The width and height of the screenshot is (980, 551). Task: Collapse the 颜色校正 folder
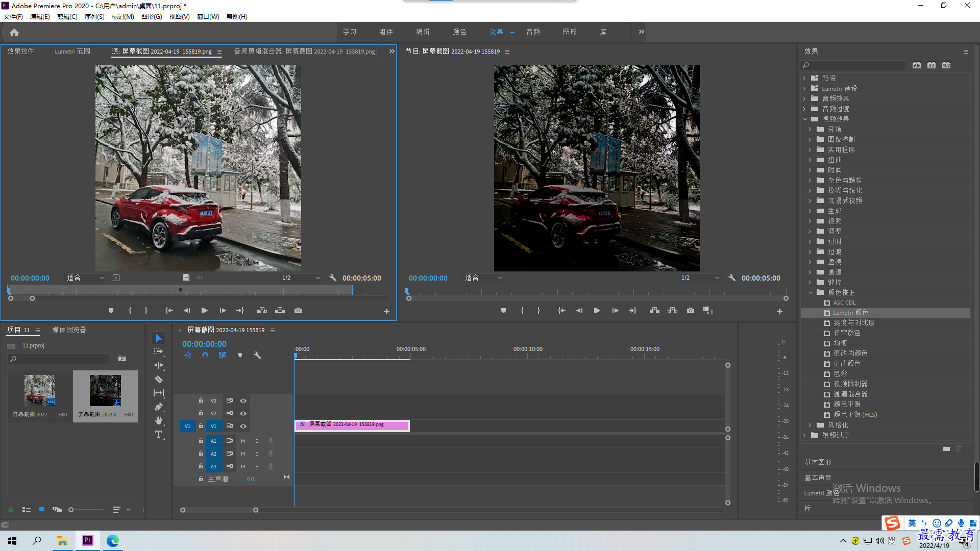point(811,292)
